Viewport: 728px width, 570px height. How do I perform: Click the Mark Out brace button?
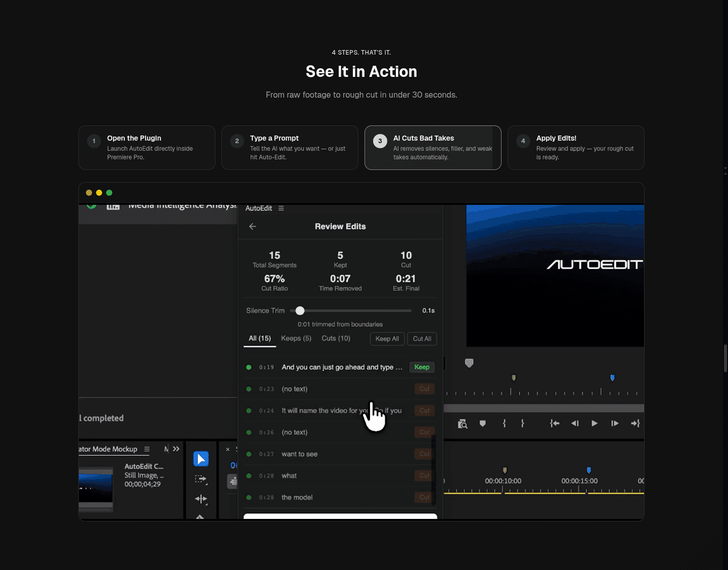coord(523,423)
